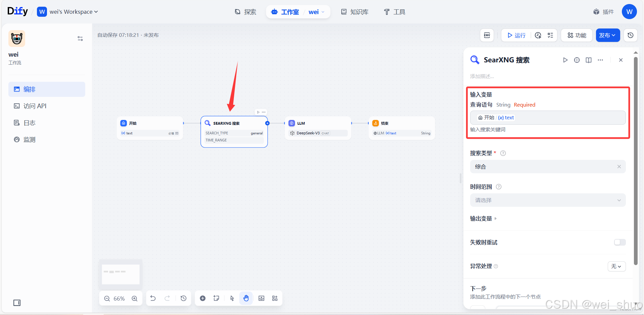Select the SEARXNG 搜索 node on canvas
The height and width of the screenshot is (315, 644).
pyautogui.click(x=234, y=132)
